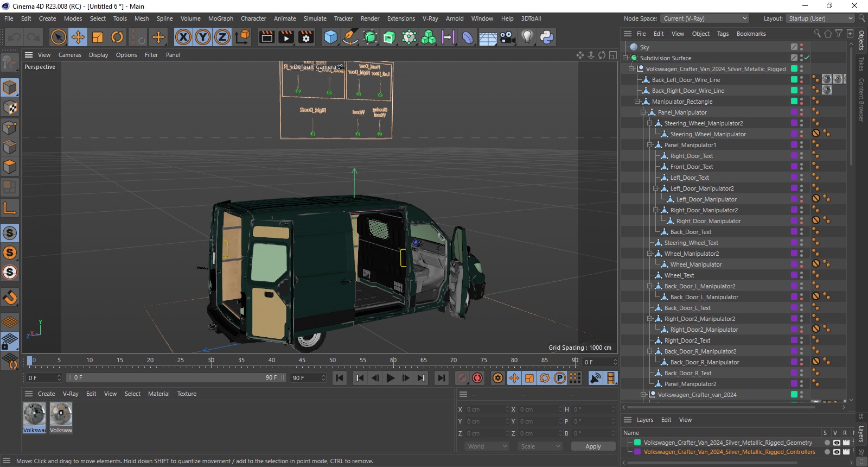This screenshot has height=467, width=868.
Task: Select the Live Selection tool
Action: point(58,37)
